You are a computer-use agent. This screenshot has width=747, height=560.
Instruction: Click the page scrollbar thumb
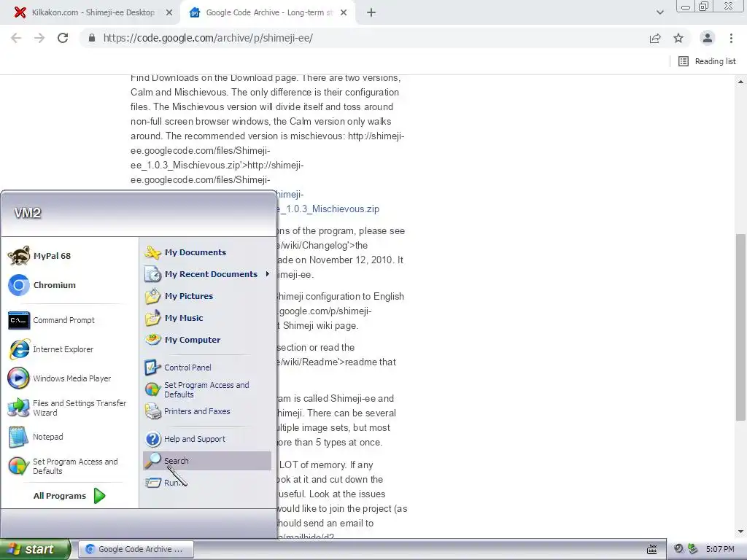(740, 327)
